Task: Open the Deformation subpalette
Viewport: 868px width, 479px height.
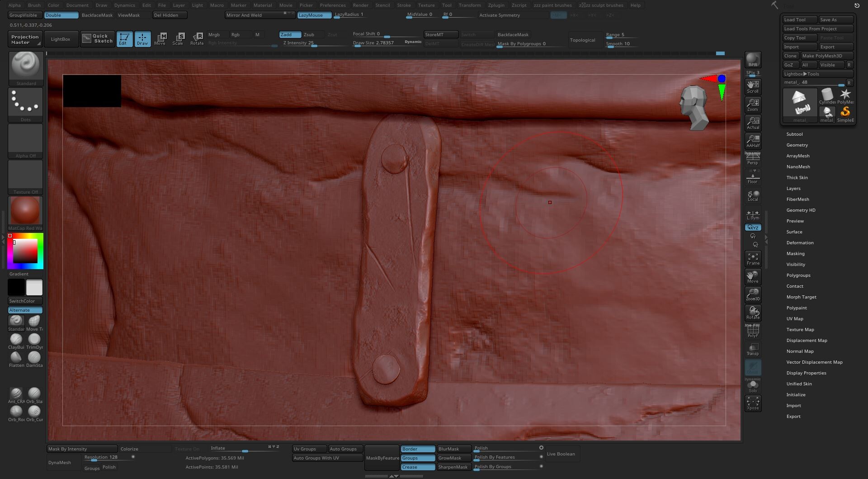Action: click(800, 243)
